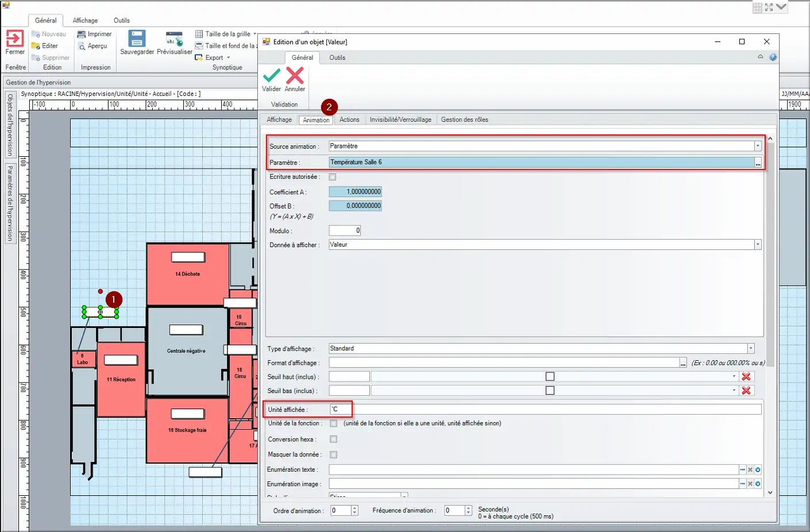Open Gestion des rôles tab
810x532 pixels.
[465, 119]
